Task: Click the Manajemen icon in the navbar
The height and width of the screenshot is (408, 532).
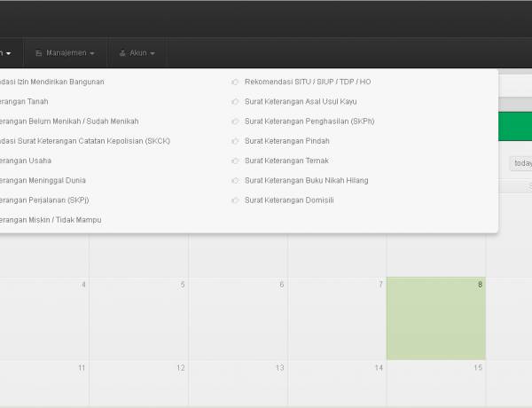Action: (38, 53)
